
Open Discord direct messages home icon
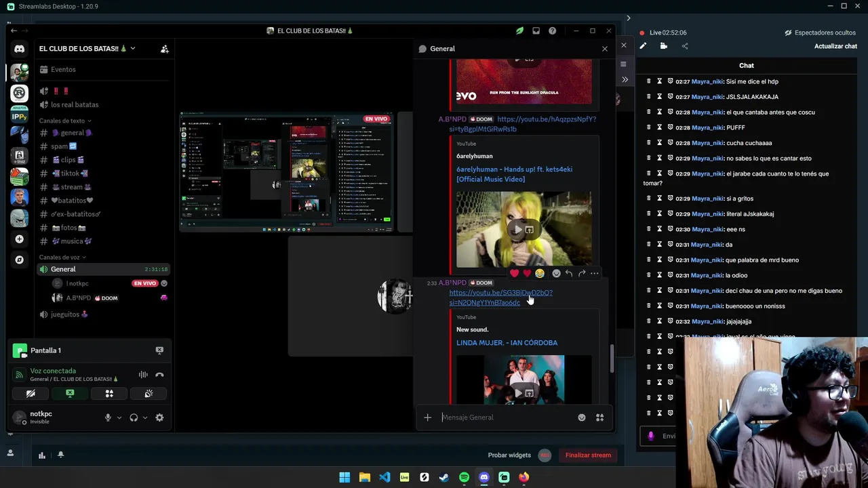click(19, 49)
